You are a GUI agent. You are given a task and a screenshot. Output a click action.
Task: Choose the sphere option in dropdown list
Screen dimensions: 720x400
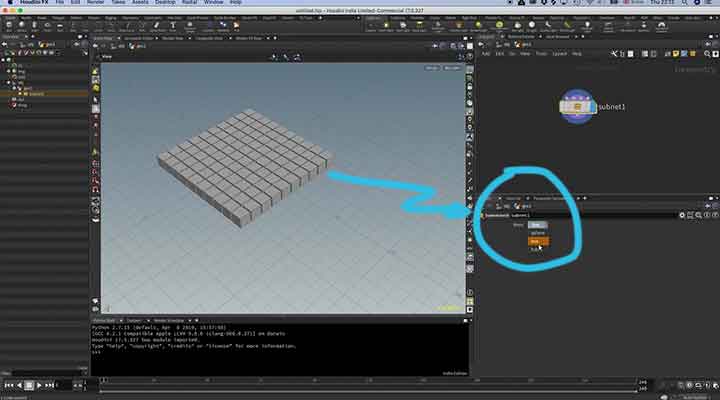[538, 233]
